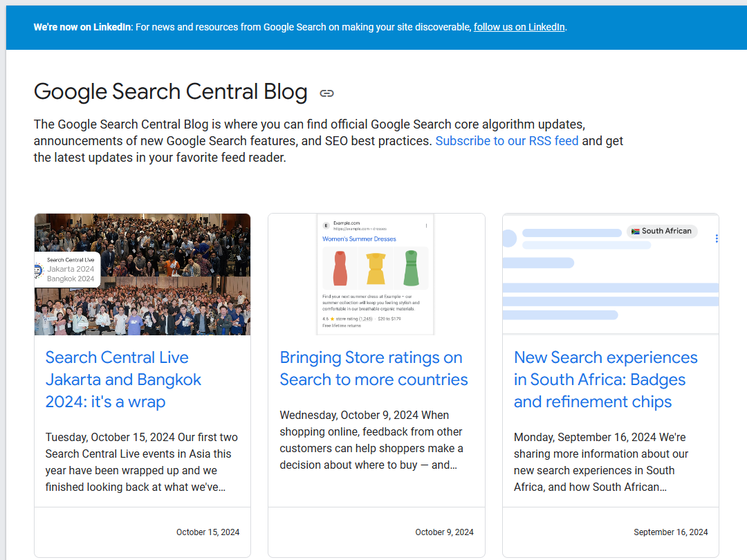Open the three-dot menu in the South Africa mockup

(717, 238)
